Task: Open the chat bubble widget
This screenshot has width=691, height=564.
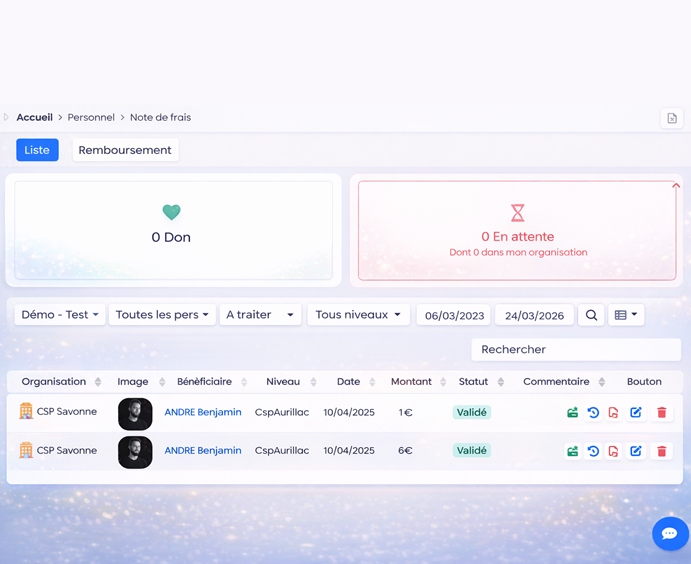Action: click(670, 534)
